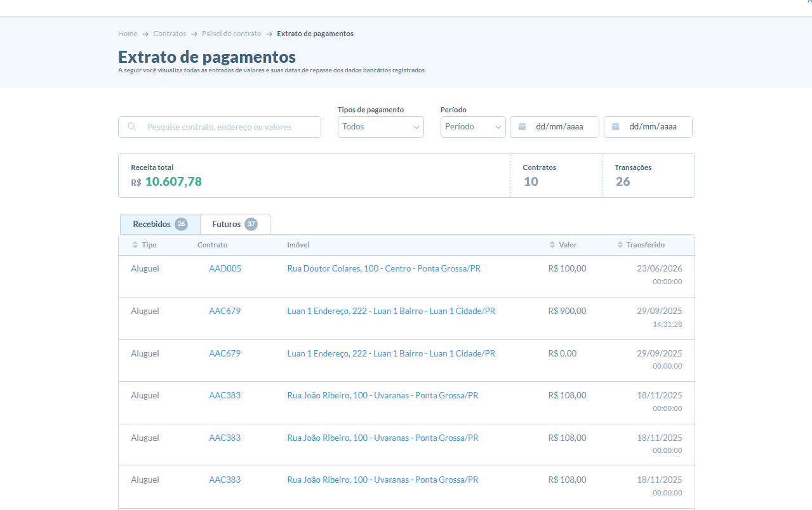
Task: Click the Imóvel column header
Action: [x=298, y=245]
